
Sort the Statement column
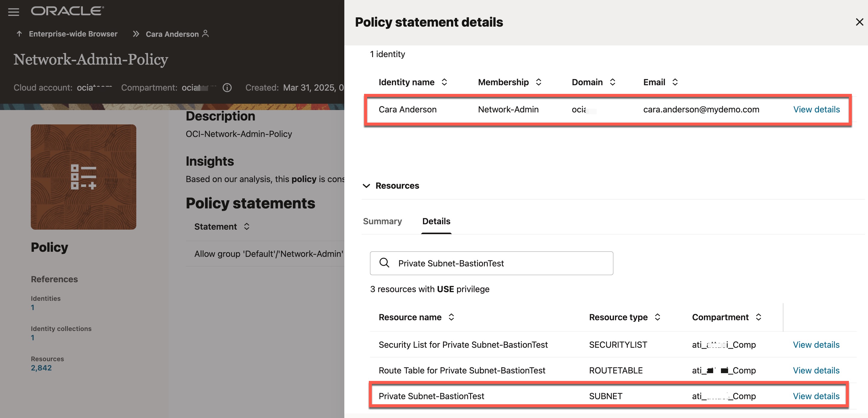(247, 226)
